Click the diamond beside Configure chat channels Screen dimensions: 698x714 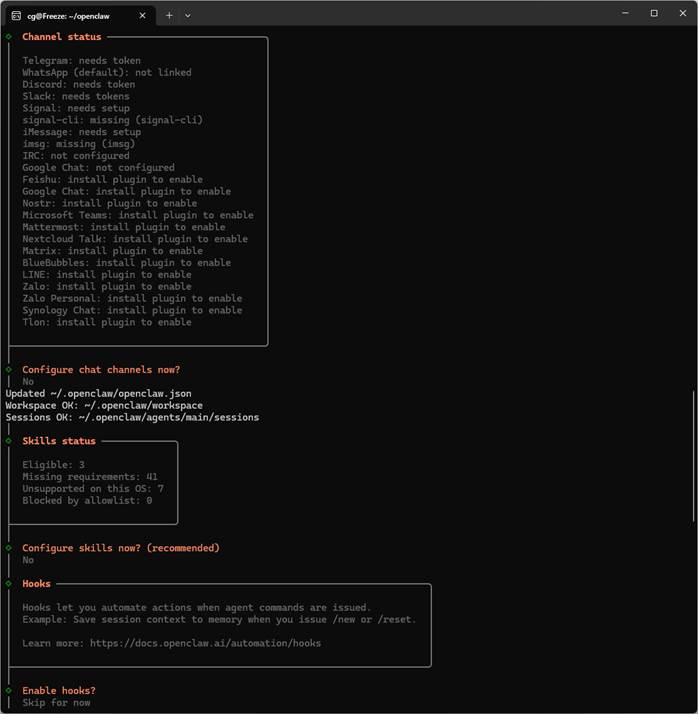[x=9, y=370]
